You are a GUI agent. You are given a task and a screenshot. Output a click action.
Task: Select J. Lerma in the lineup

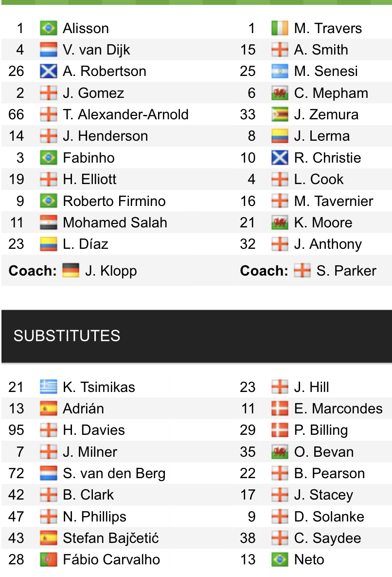click(x=321, y=136)
